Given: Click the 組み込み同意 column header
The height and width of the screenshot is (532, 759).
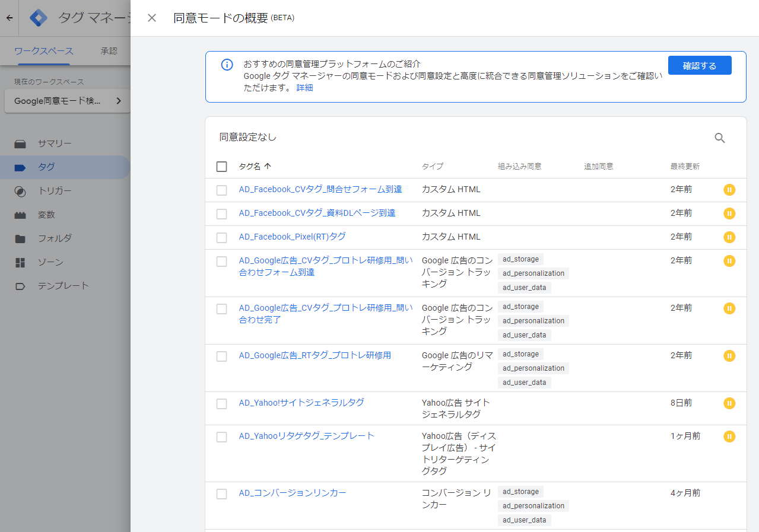Looking at the screenshot, I should tap(519, 167).
